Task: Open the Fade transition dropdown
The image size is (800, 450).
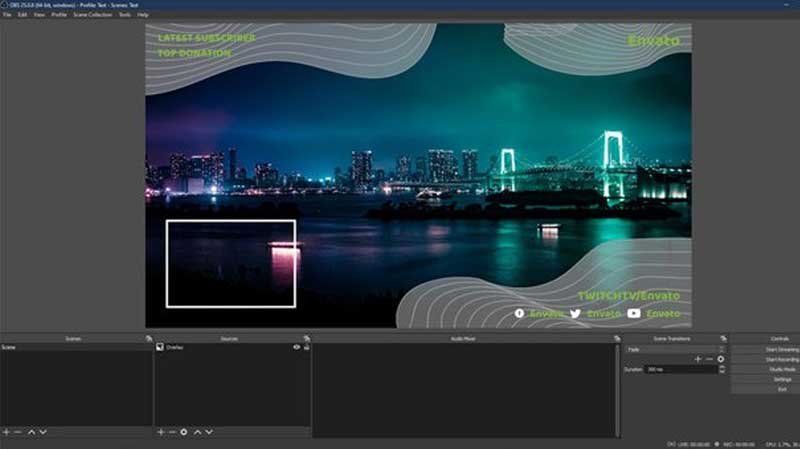Action: pyautogui.click(x=674, y=349)
